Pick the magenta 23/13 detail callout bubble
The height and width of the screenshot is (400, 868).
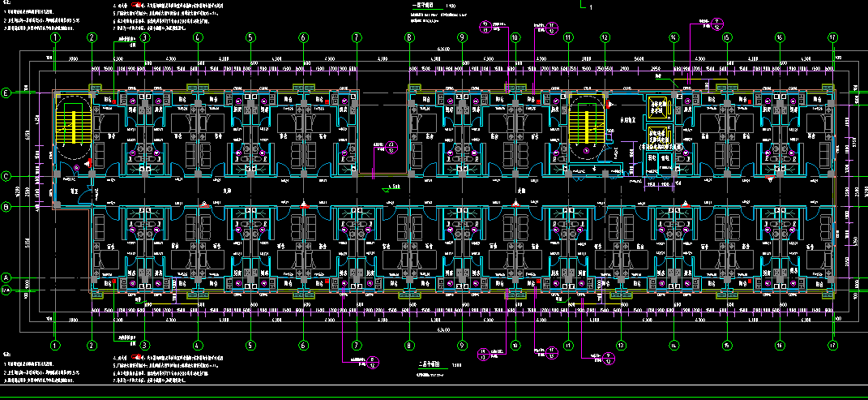[x=391, y=147]
